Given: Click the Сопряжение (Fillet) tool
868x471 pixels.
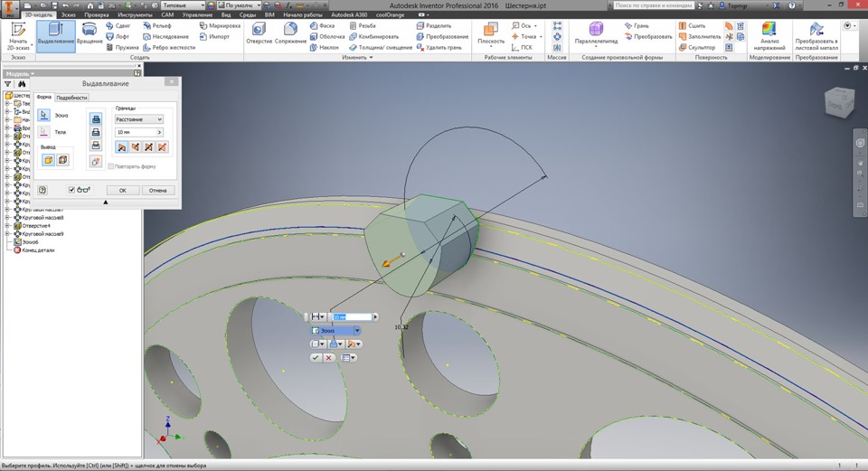Looking at the screenshot, I should point(290,33).
